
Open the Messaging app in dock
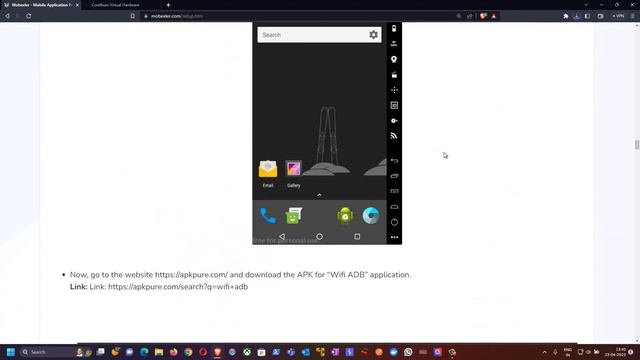(x=293, y=216)
